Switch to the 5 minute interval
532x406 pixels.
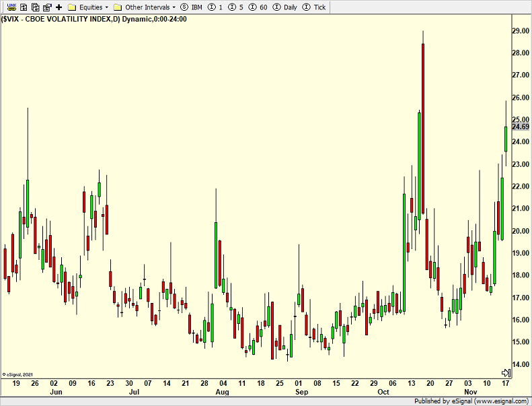coord(236,7)
